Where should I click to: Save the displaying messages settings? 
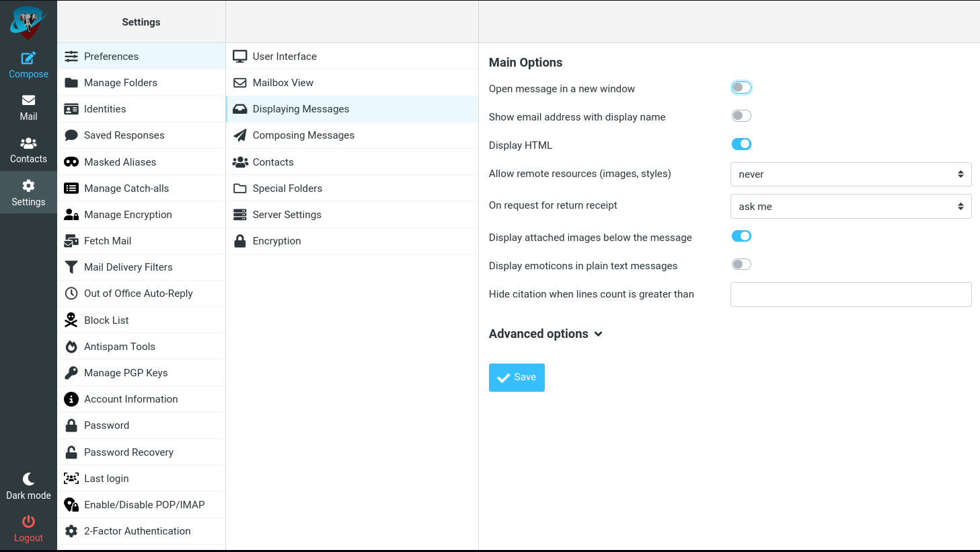pyautogui.click(x=517, y=378)
